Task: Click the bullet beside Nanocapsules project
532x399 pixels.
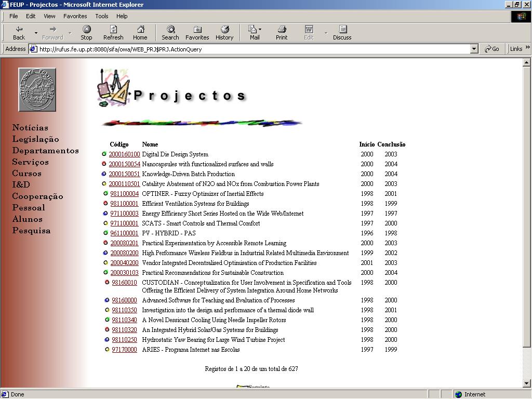Action: (x=104, y=164)
